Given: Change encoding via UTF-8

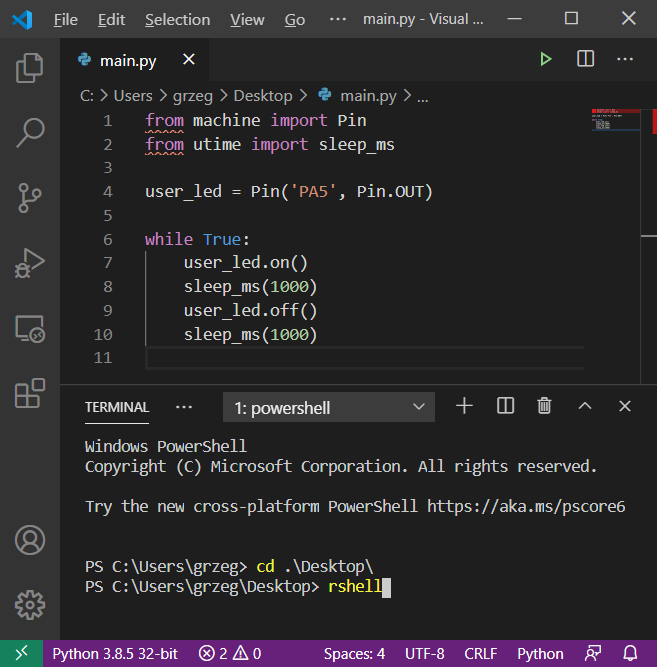Looking at the screenshot, I should 424,653.
